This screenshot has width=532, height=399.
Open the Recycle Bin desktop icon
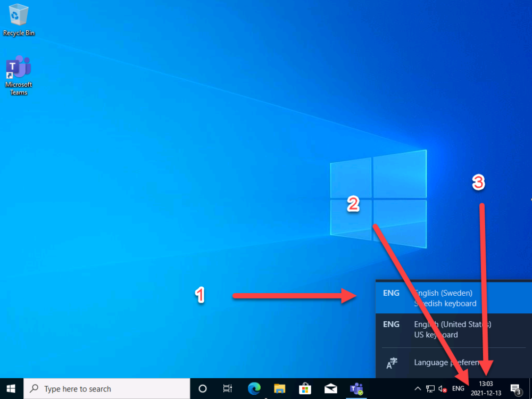tap(19, 20)
